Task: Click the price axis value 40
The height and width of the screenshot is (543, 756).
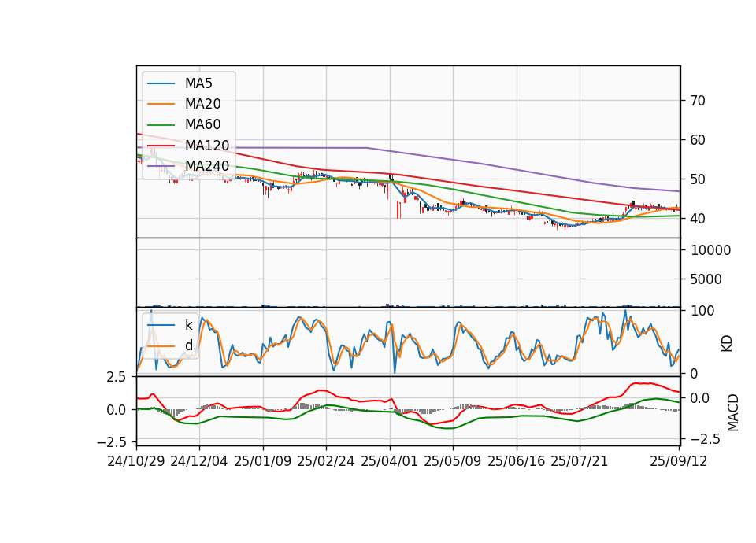Action: point(698,219)
